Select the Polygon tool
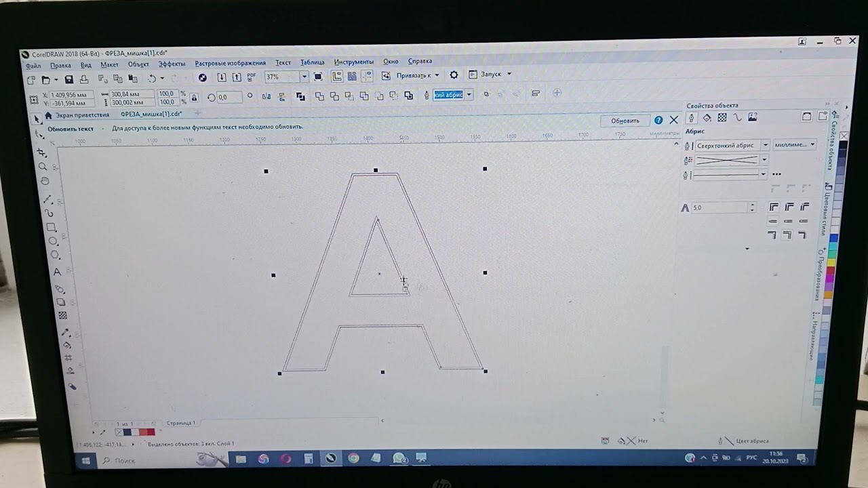This screenshot has height=488, width=868. point(55,256)
